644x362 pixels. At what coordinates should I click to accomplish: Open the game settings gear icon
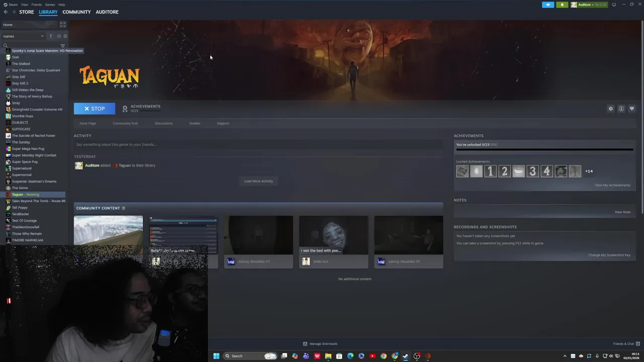pyautogui.click(x=611, y=109)
